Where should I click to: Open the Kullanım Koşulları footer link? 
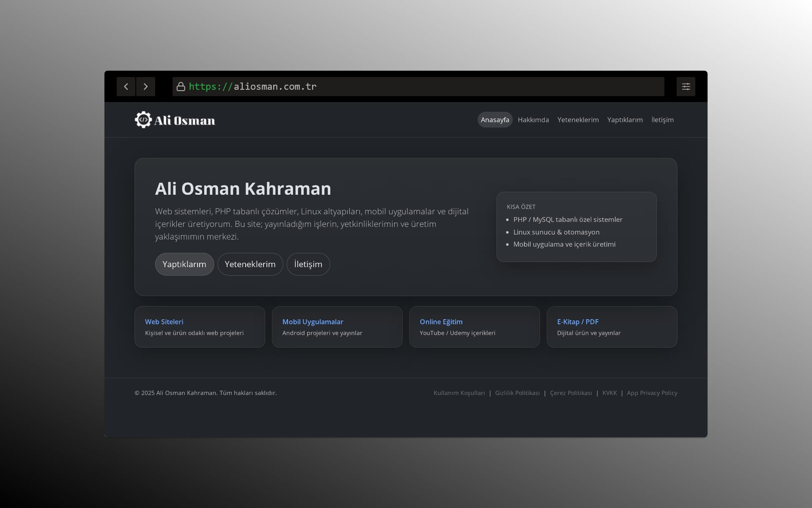click(459, 393)
